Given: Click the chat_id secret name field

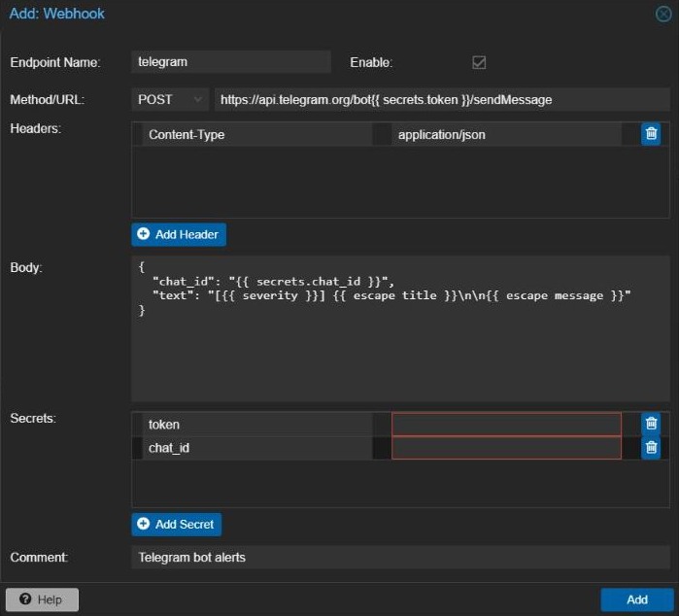Looking at the screenshot, I should point(257,448).
